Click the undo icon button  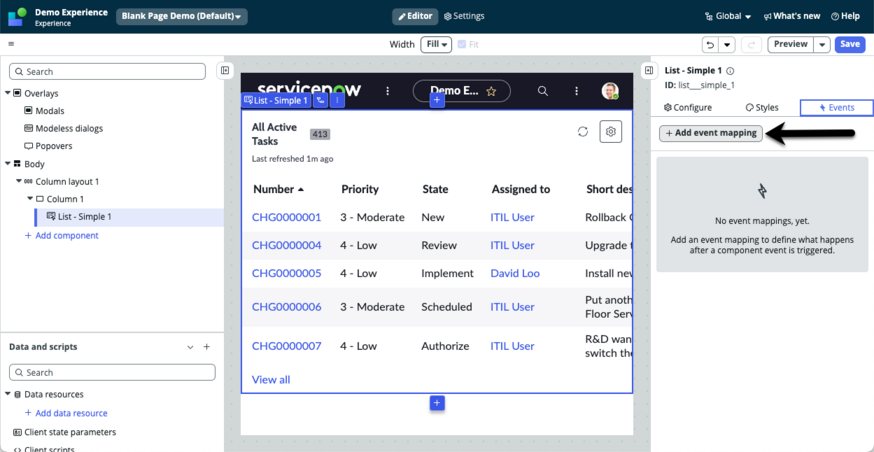[x=710, y=45]
